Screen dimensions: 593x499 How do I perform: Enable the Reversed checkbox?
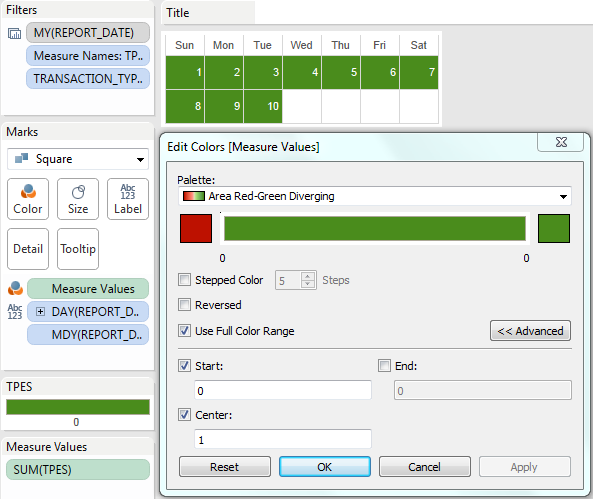click(x=184, y=305)
